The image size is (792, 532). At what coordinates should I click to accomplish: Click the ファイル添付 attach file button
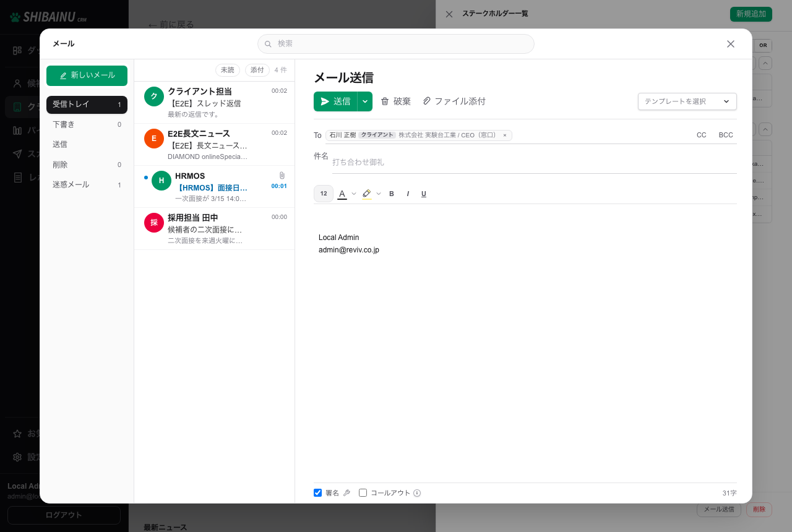pyautogui.click(x=454, y=101)
